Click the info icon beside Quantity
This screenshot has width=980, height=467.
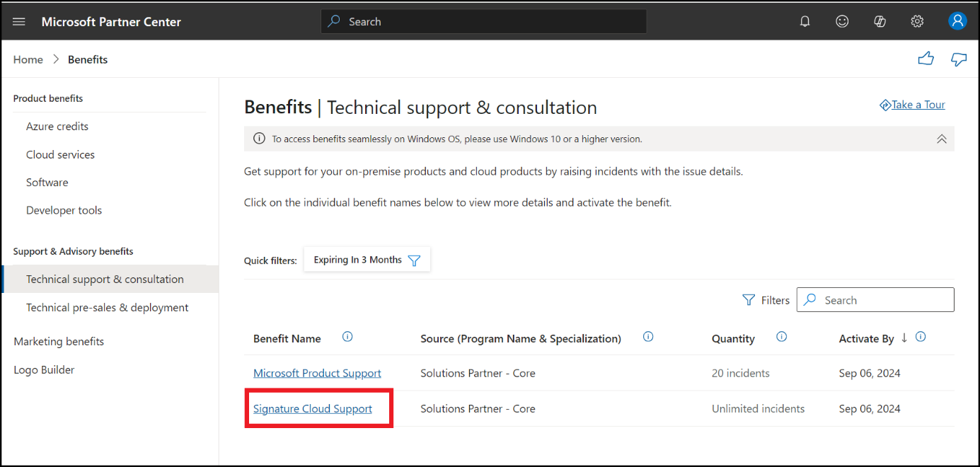[x=782, y=337]
